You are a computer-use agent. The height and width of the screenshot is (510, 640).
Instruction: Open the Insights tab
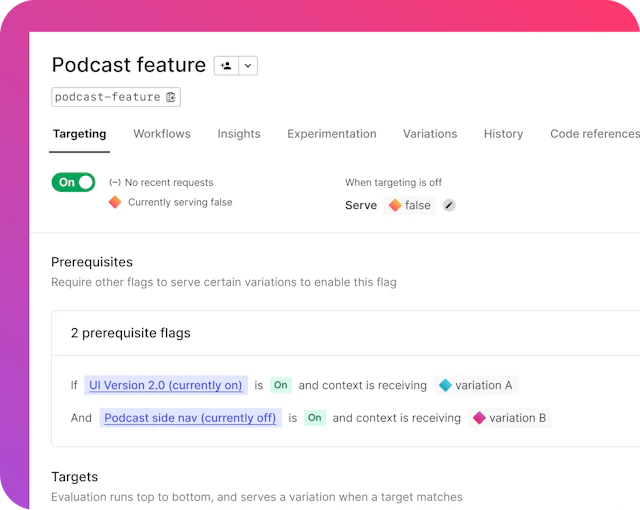pos(239,134)
